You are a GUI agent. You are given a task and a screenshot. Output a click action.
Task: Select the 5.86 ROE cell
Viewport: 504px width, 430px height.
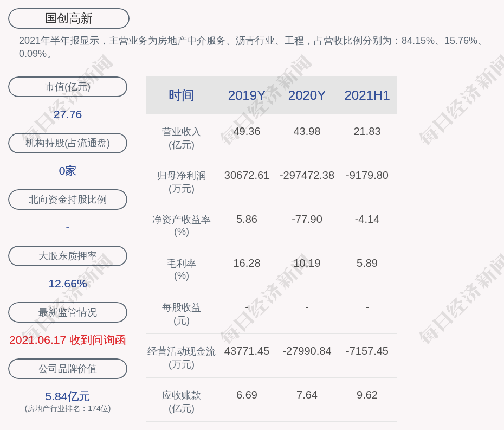247,220
